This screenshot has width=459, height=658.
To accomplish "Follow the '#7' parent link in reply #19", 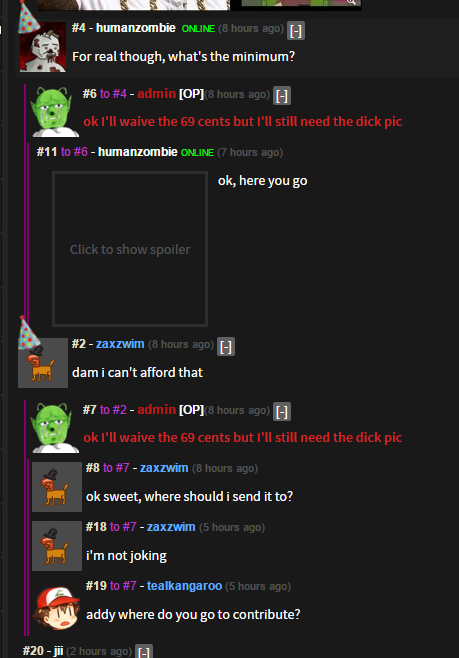I will (x=129, y=586).
